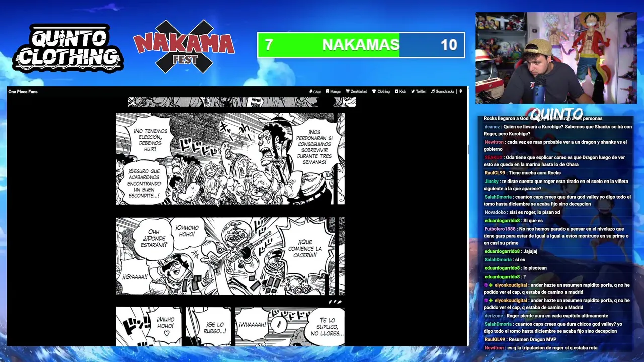
Task: Open the Manga menu item
Action: tap(333, 92)
